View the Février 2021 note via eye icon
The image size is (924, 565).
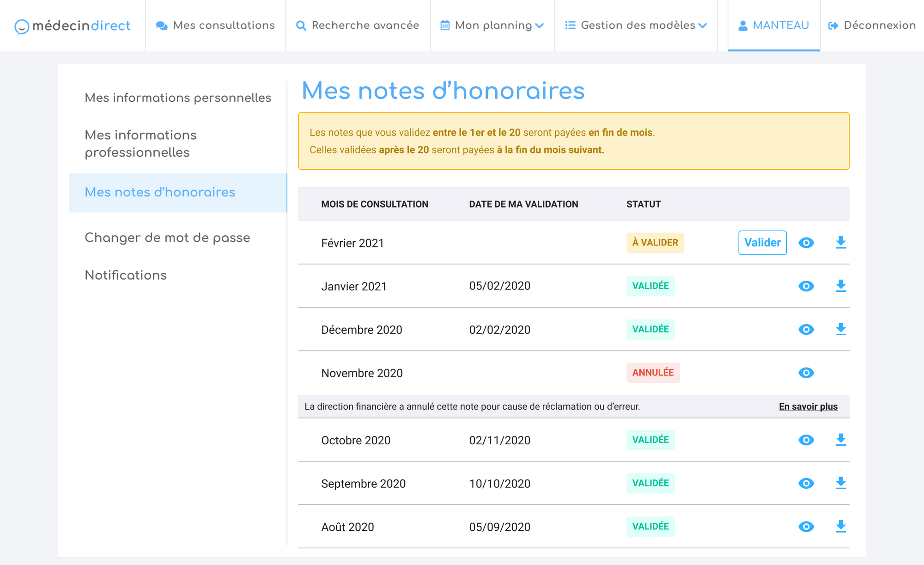806,243
